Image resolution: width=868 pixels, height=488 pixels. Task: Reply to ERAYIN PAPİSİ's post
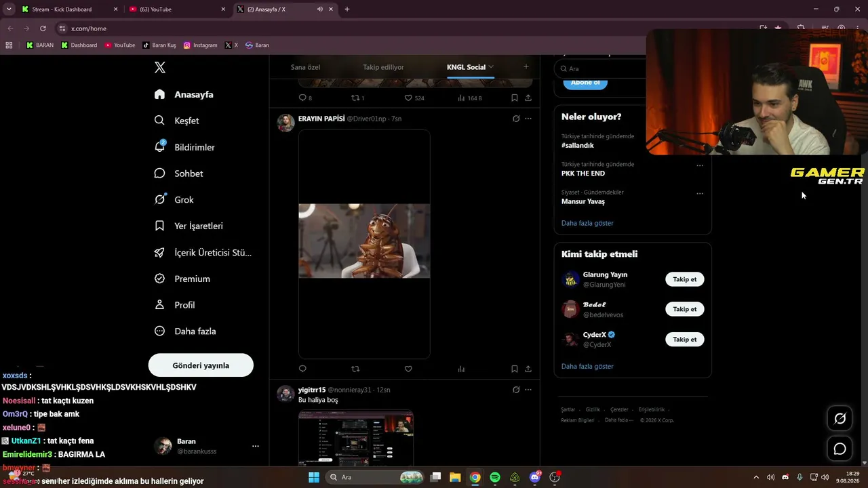[x=302, y=369]
